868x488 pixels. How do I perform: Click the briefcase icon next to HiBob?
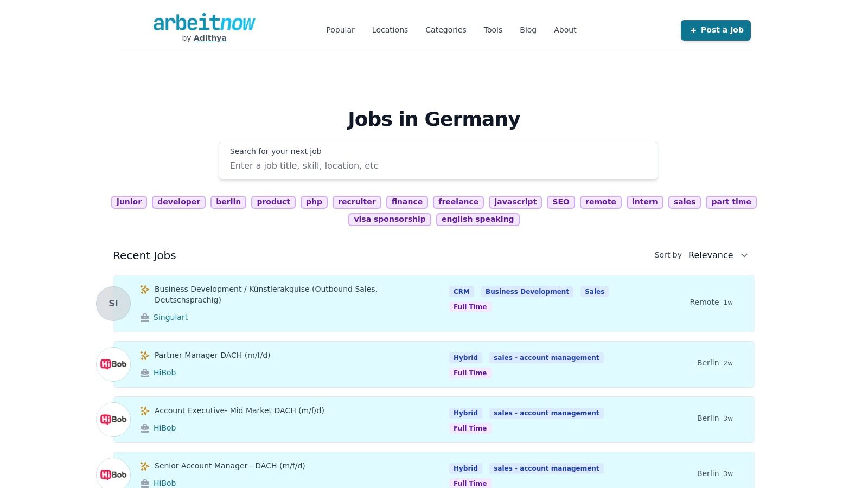(145, 373)
